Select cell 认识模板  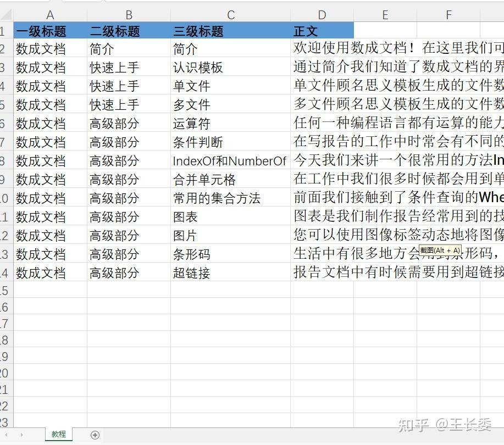230,66
